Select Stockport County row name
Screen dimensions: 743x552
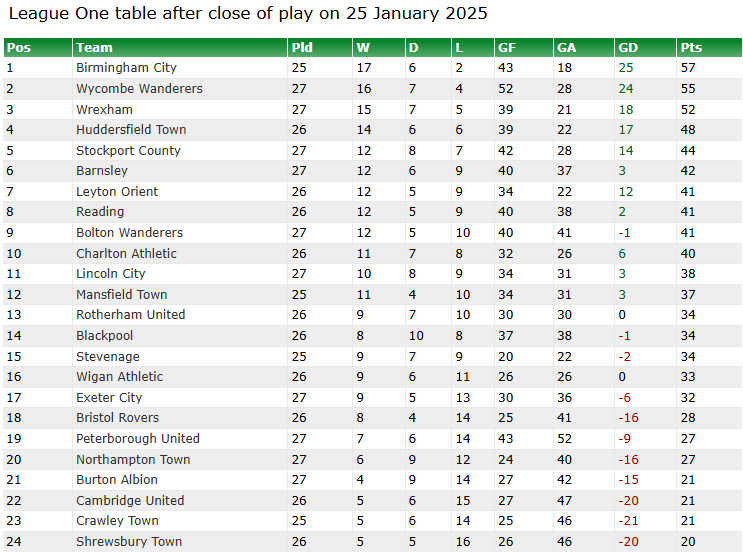[128, 151]
